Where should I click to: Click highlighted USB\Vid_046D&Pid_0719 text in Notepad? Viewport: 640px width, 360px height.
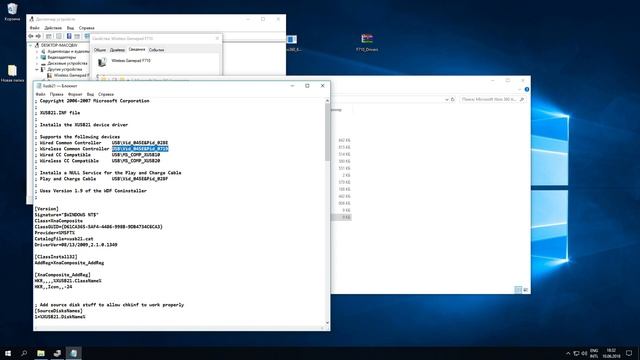(x=140, y=149)
